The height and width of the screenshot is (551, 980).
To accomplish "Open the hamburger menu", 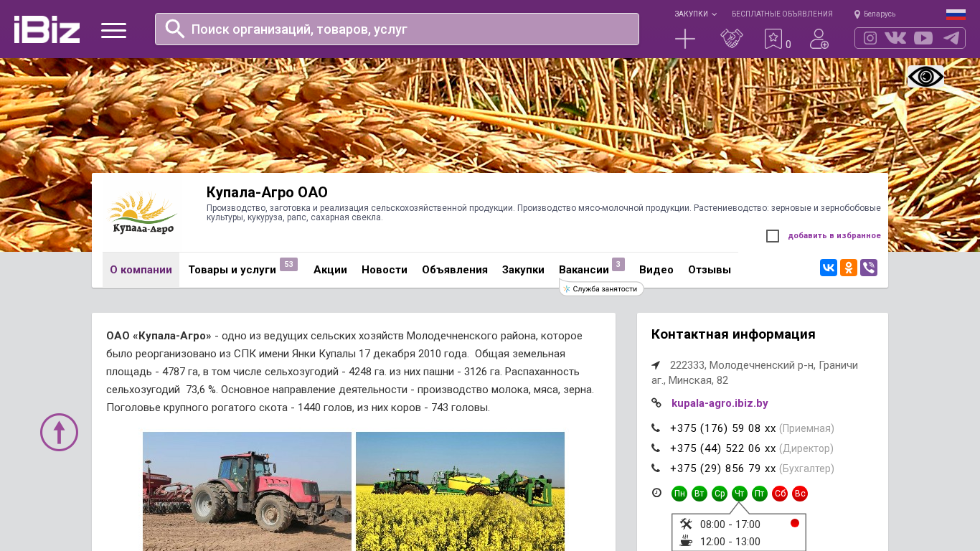I will point(113,30).
